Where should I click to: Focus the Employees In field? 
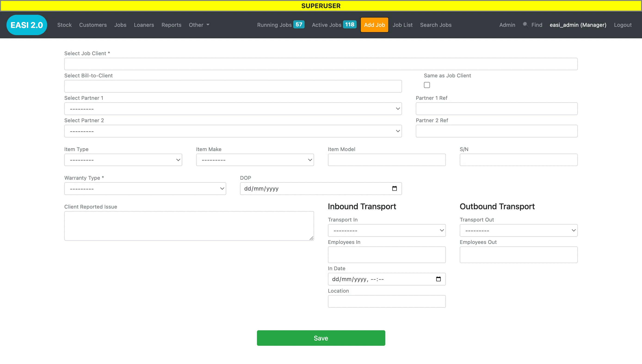pyautogui.click(x=387, y=255)
